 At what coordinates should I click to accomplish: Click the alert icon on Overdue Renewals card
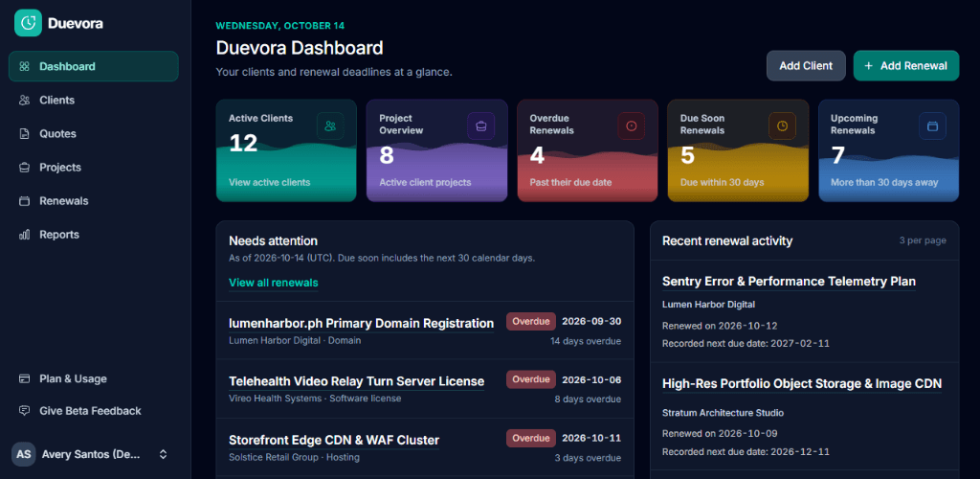point(632,125)
